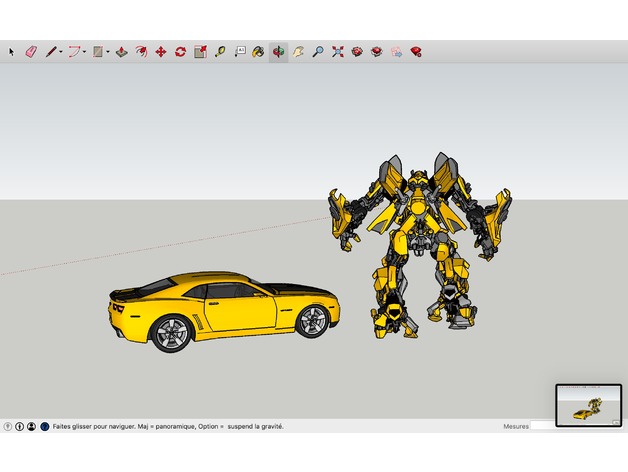Activate the Orbit tool

click(278, 52)
